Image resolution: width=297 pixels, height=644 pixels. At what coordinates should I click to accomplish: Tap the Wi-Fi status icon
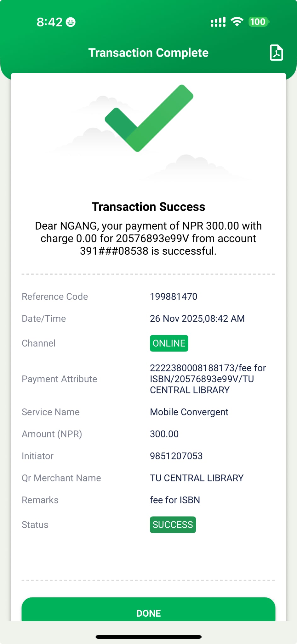pyautogui.click(x=237, y=22)
